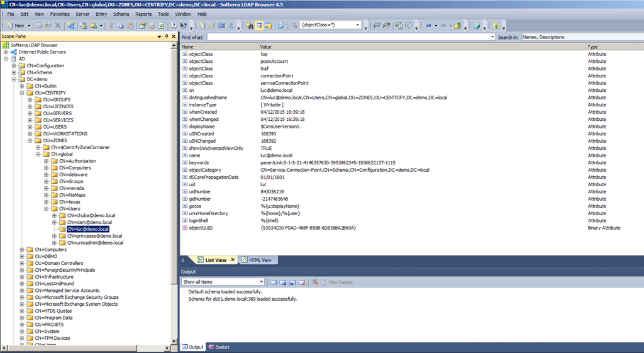Click the Scope Pane menu dropdown arrow
The image size is (644, 353).
pyautogui.click(x=159, y=36)
